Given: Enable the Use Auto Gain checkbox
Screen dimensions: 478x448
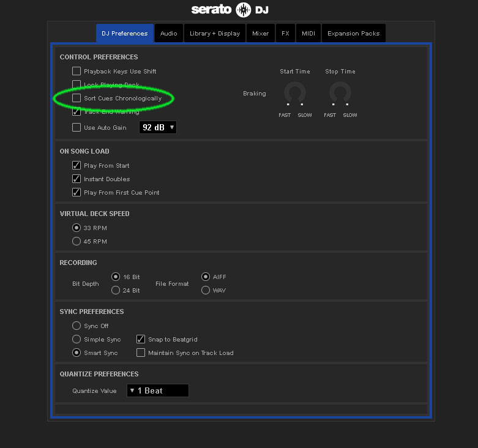Looking at the screenshot, I should click(x=77, y=128).
